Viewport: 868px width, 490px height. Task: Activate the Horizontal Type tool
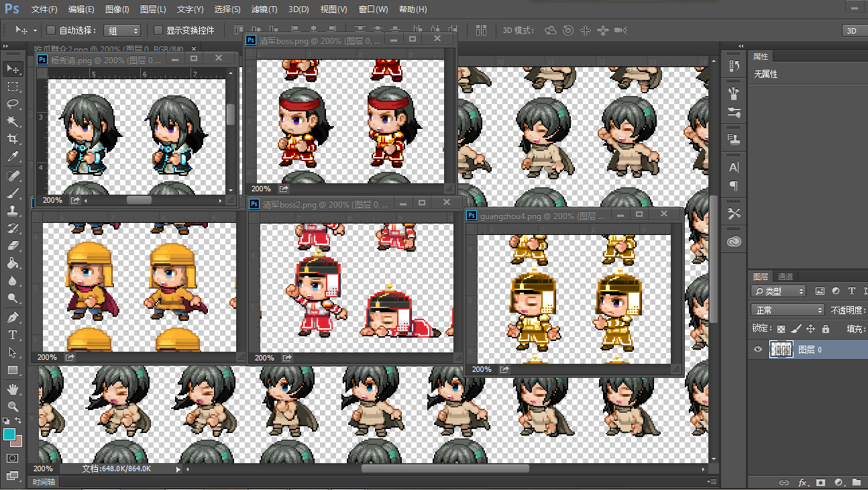tap(13, 335)
